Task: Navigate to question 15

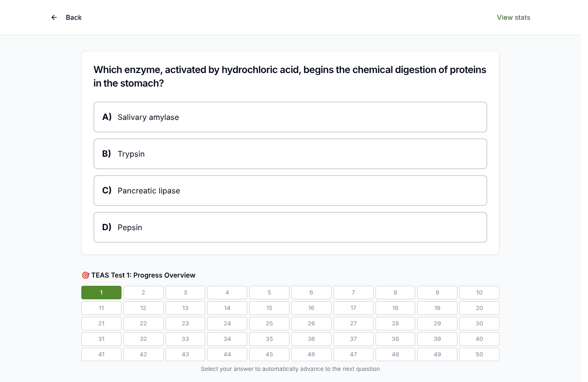Action: point(269,308)
